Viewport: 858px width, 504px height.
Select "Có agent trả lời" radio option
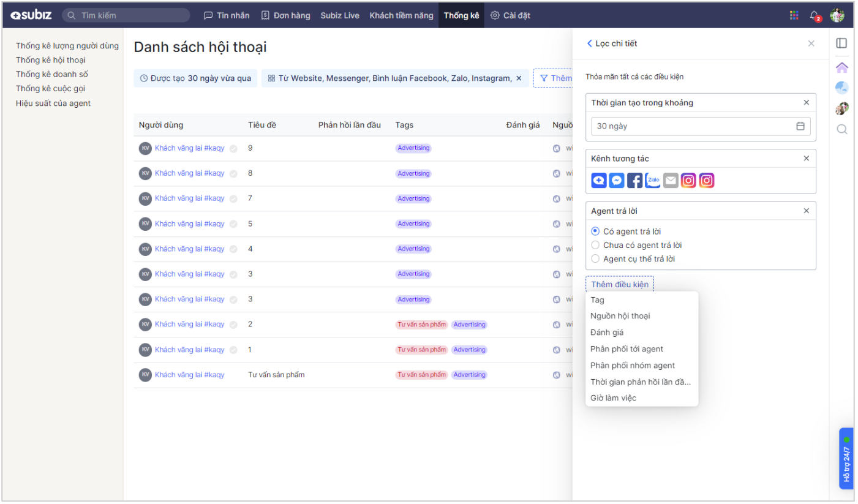coord(595,231)
